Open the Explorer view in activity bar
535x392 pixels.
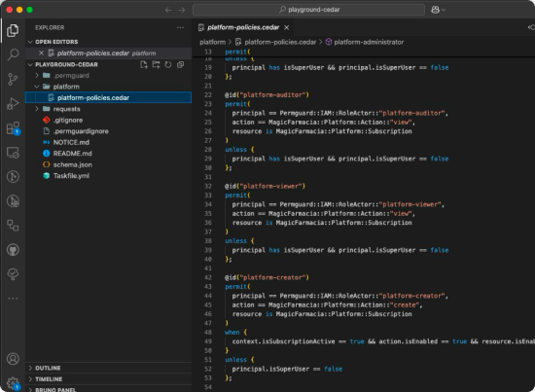[13, 30]
